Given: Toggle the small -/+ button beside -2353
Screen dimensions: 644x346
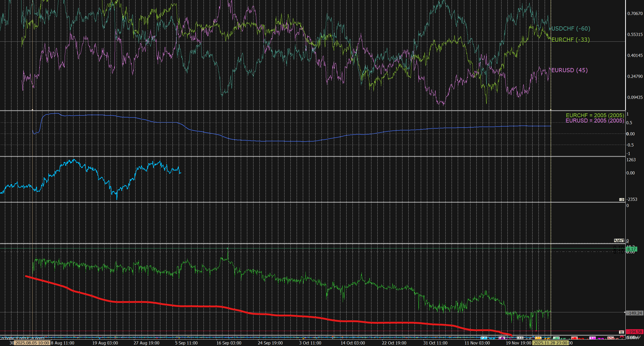Looking at the screenshot, I should 621,200.
